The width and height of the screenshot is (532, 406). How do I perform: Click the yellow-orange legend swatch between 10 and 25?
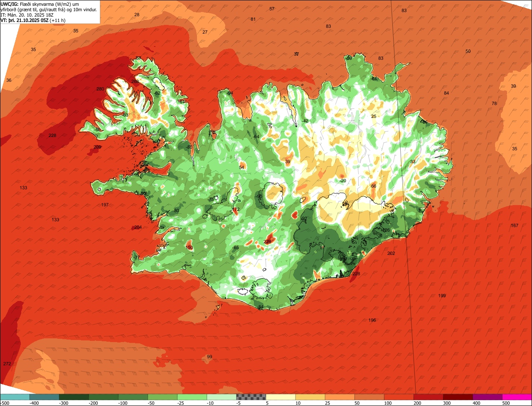pyautogui.click(x=310, y=397)
